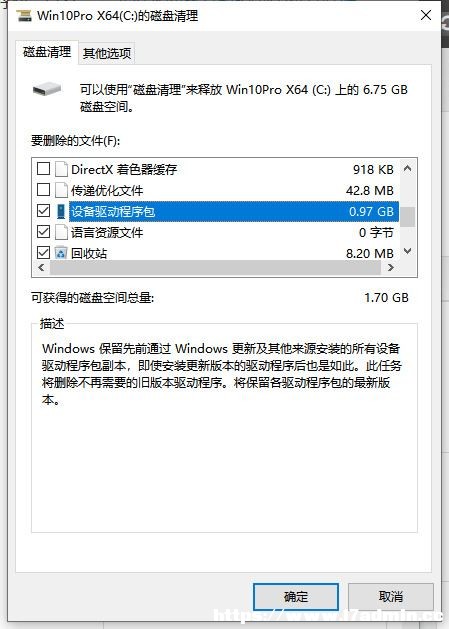Toggle the 回收站 checkbox
This screenshot has width=449, height=629.
click(43, 252)
